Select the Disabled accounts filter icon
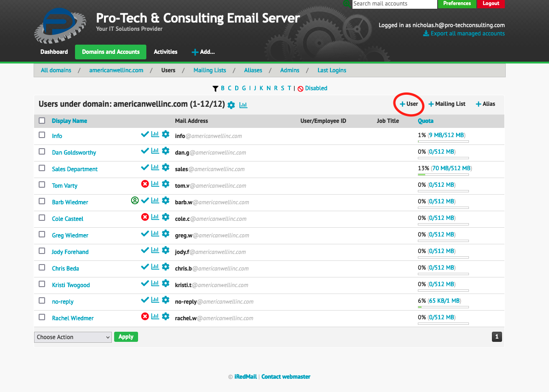The width and height of the screenshot is (549, 392). 300,88
